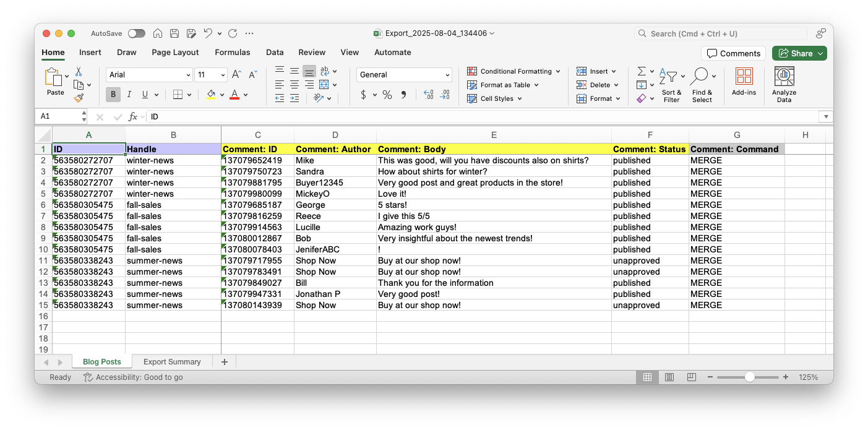Toggle Bold formatting button

click(113, 95)
